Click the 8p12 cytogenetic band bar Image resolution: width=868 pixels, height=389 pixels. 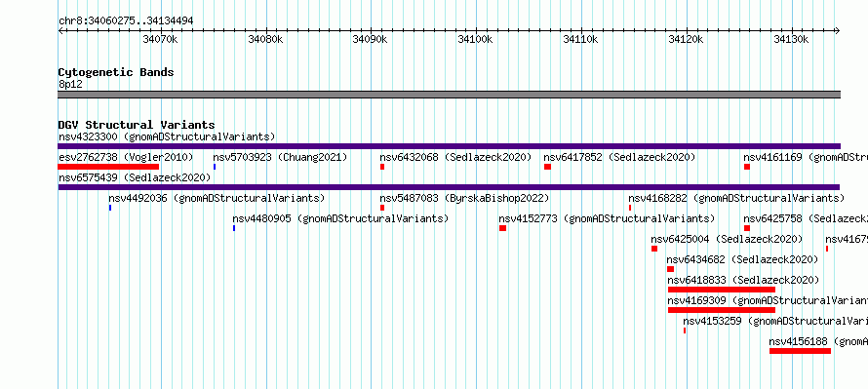click(449, 95)
